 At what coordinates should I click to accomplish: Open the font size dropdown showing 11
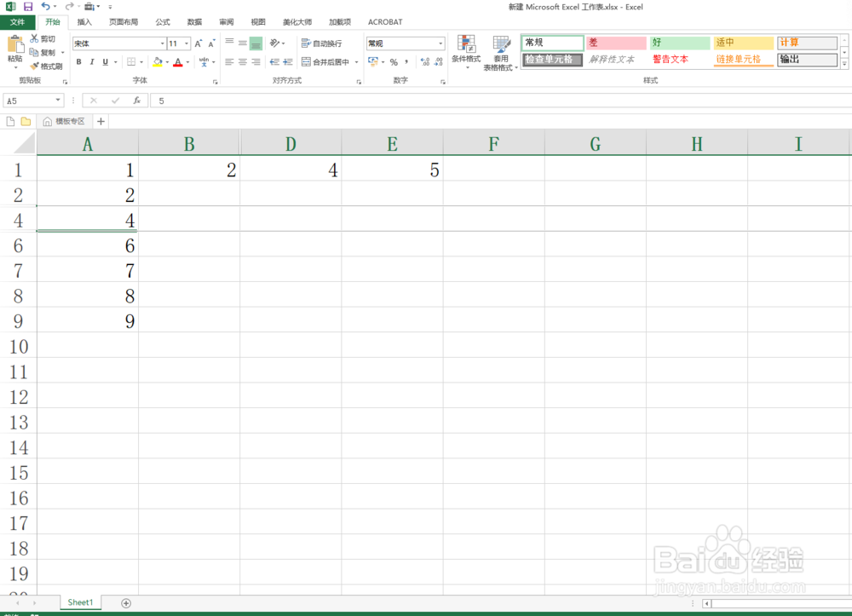(x=187, y=43)
